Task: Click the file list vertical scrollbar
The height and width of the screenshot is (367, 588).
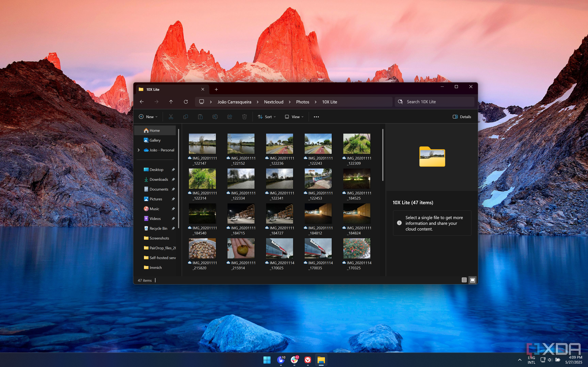Action: pos(383,155)
